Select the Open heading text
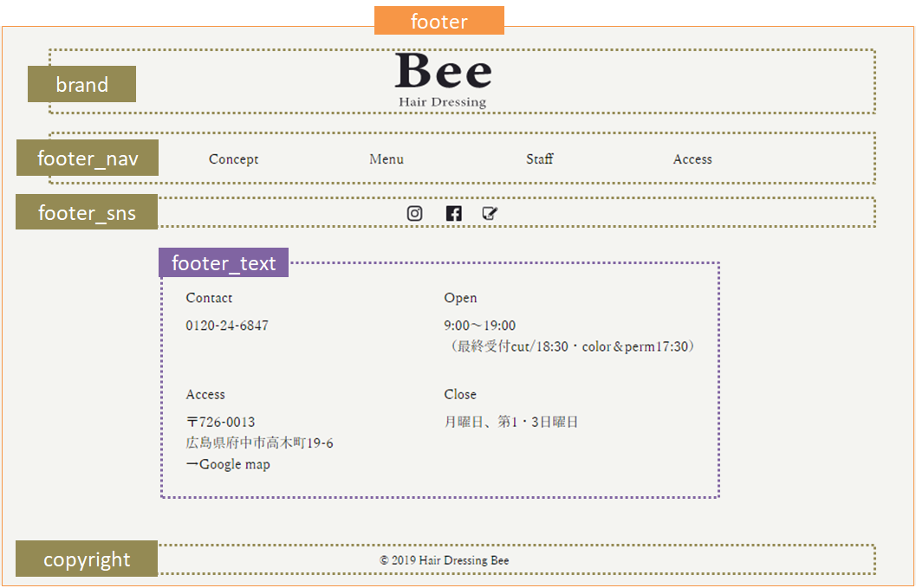The width and height of the screenshot is (916, 588). coord(460,298)
